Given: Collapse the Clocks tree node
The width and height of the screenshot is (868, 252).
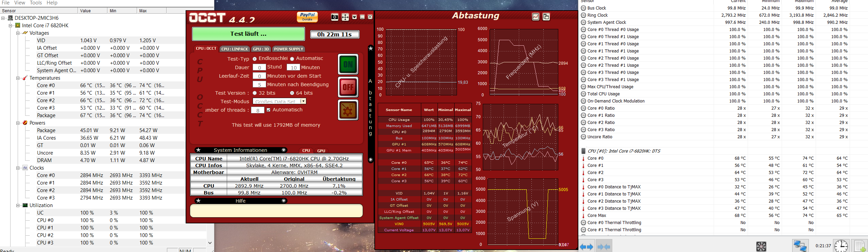Looking at the screenshot, I should pyautogui.click(x=18, y=168).
